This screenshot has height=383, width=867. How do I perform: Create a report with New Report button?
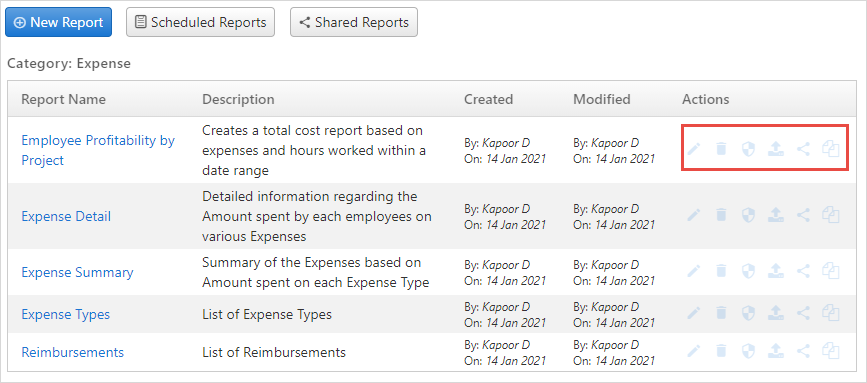(59, 22)
